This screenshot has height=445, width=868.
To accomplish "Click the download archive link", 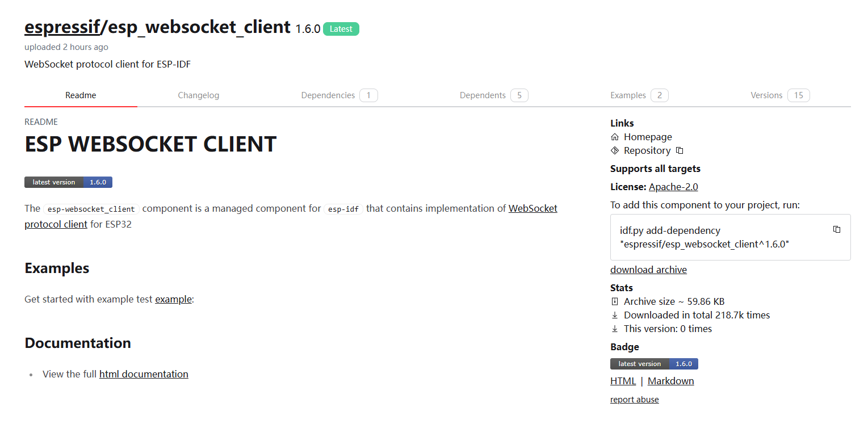I will pyautogui.click(x=648, y=270).
